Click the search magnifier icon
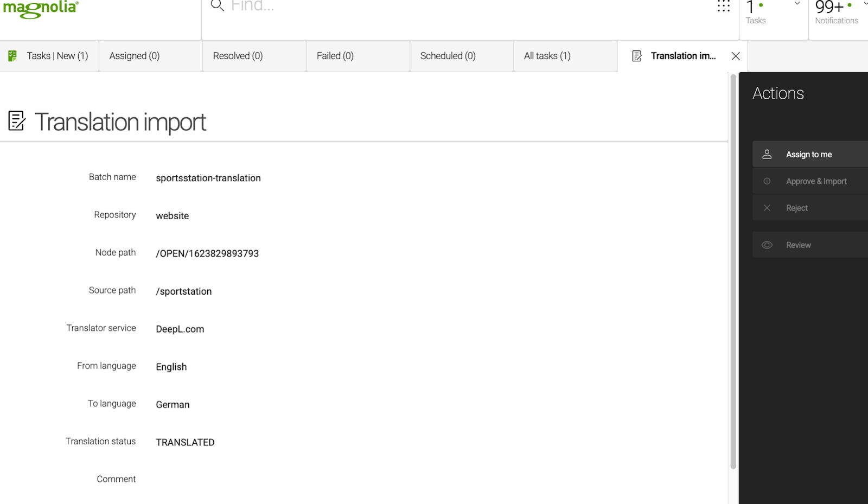The width and height of the screenshot is (868, 504). coord(217,5)
